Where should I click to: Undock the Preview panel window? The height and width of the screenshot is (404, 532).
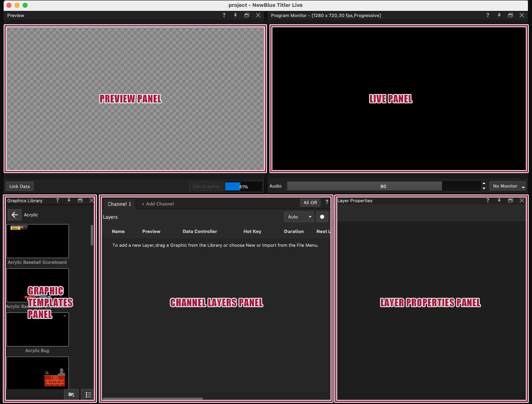pos(246,15)
